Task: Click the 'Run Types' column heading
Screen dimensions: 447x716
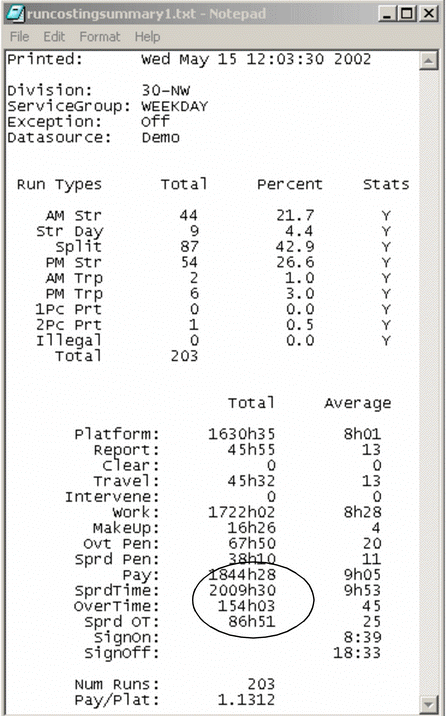Action: click(59, 185)
